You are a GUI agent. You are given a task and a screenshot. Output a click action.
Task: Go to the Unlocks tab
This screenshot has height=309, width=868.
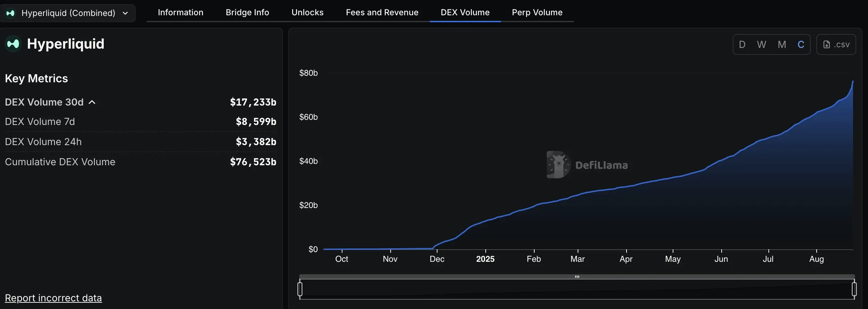click(307, 12)
